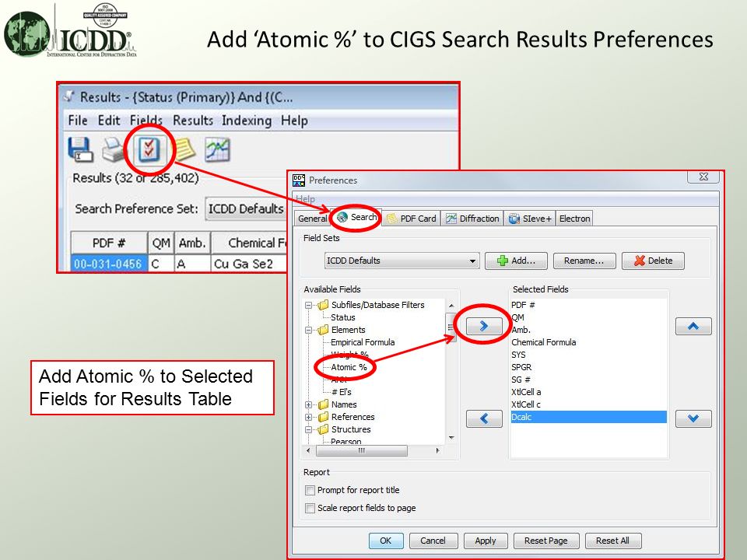Click Amb. column header in Results table
This screenshot has width=747, height=560.
tap(192, 243)
